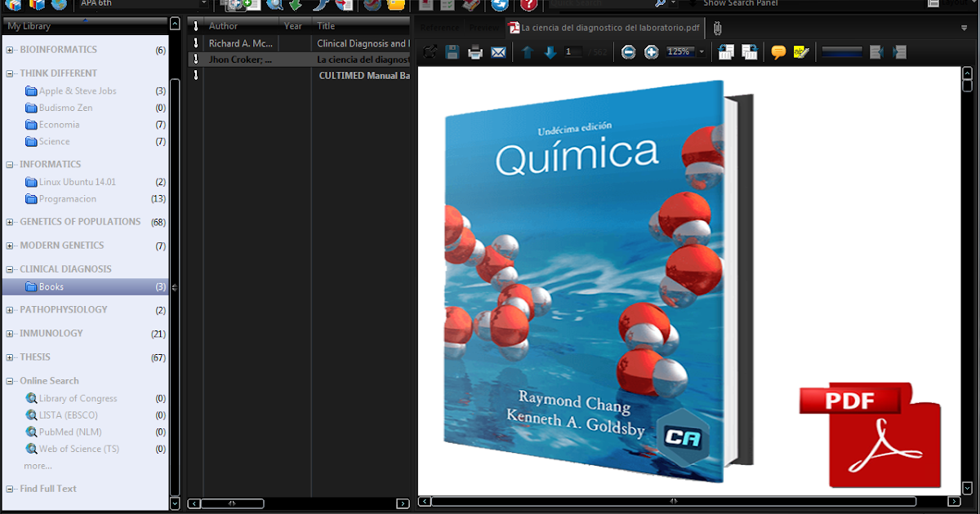Go to previous PDF page arrow
The height and width of the screenshot is (514, 980).
[528, 52]
